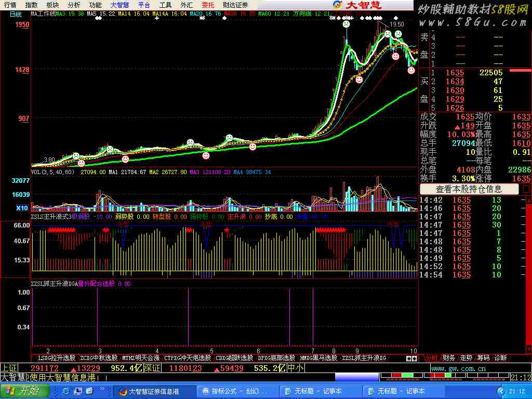The image size is (532, 399).
Task: Click the Windows 开始 start button
Action: coord(24,391)
